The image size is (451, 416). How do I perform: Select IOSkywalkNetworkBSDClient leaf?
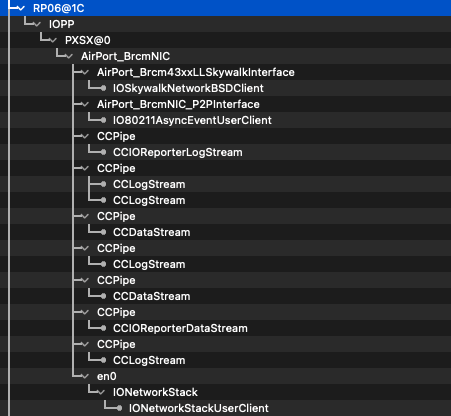pos(188,88)
